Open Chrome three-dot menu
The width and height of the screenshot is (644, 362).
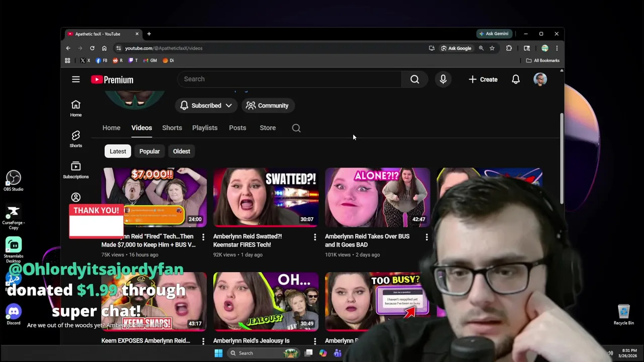tap(556, 48)
